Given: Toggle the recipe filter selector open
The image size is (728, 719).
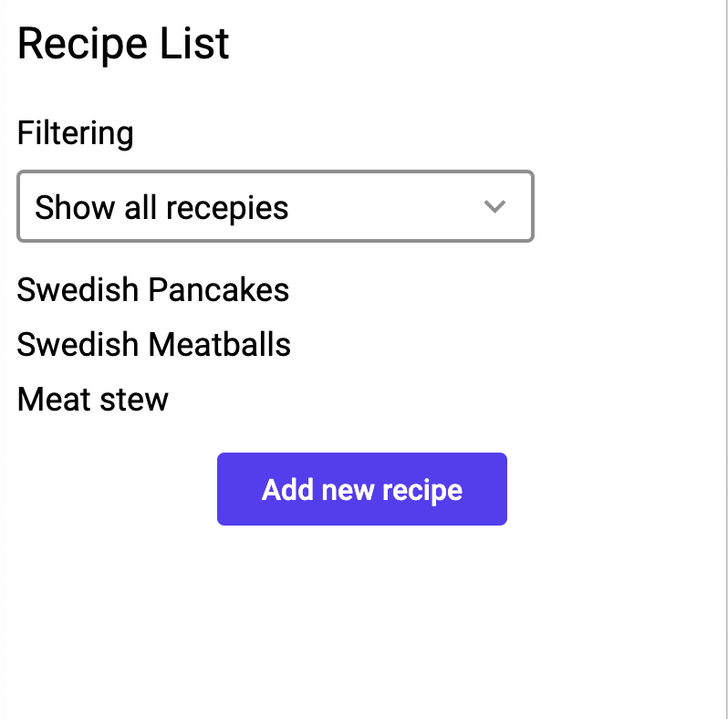Looking at the screenshot, I should 275,207.
